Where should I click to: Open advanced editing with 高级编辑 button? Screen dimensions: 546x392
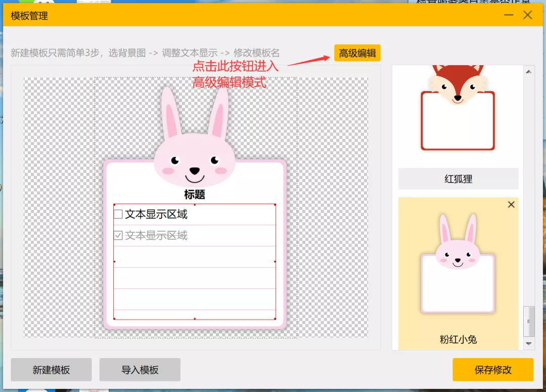pos(357,53)
